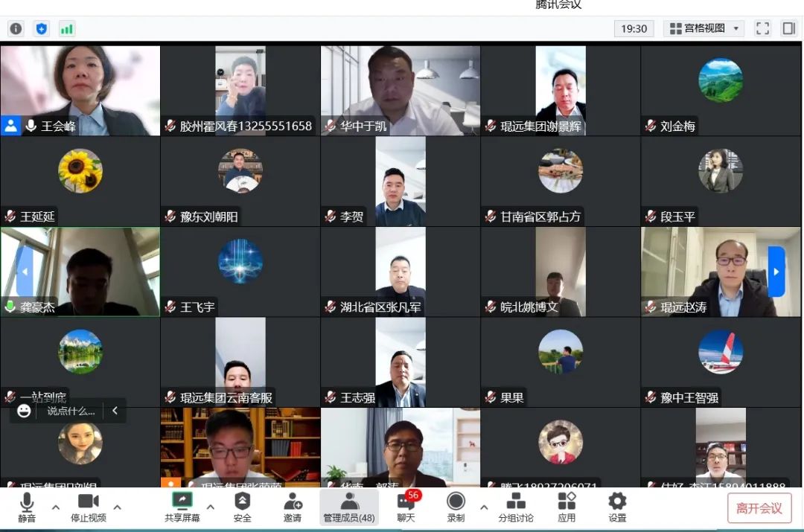Click 豫中王智强 airplane avatar
Image resolution: width=804 pixels, height=532 pixels.
tap(721, 352)
